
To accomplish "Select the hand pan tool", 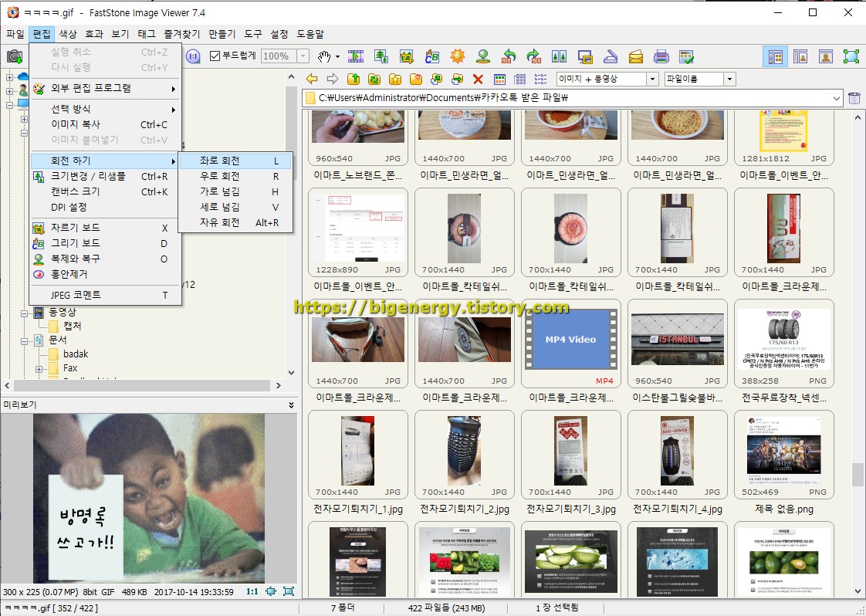I will [324, 56].
